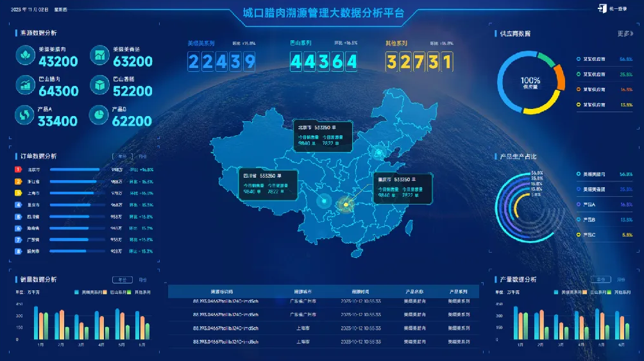Click blue legend dot for 56.8% supplier
644x361 pixels.
click(579, 59)
